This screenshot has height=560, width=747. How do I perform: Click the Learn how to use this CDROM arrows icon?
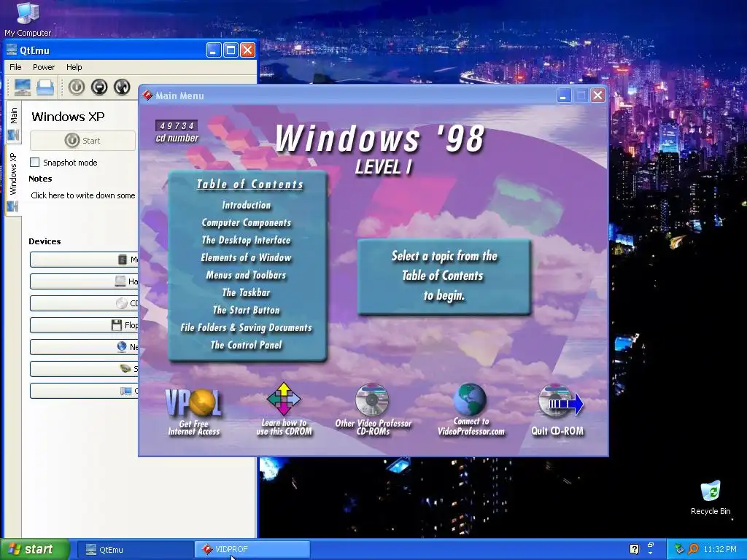pos(284,399)
